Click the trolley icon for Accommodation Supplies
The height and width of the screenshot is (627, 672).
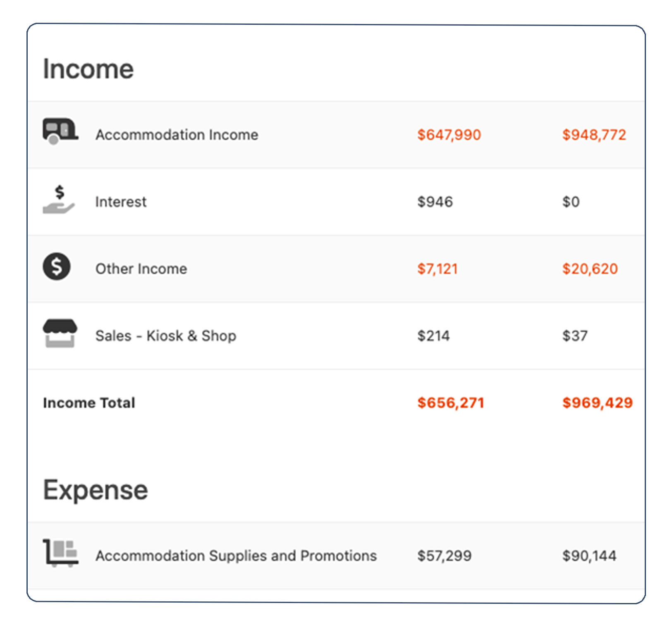pyautogui.click(x=60, y=553)
